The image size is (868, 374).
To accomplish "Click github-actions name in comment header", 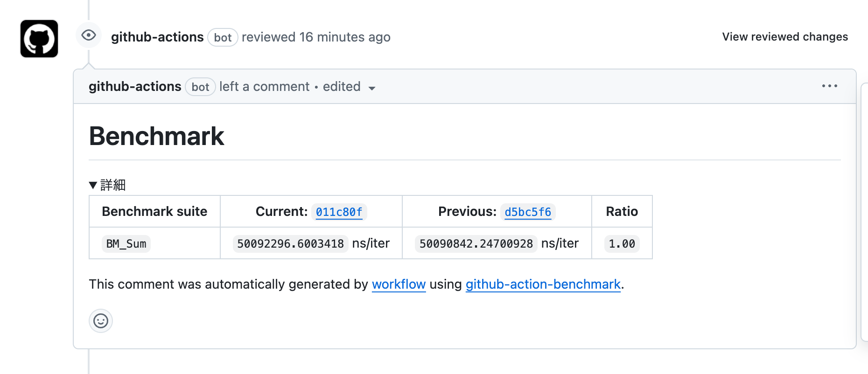I will (x=135, y=86).
